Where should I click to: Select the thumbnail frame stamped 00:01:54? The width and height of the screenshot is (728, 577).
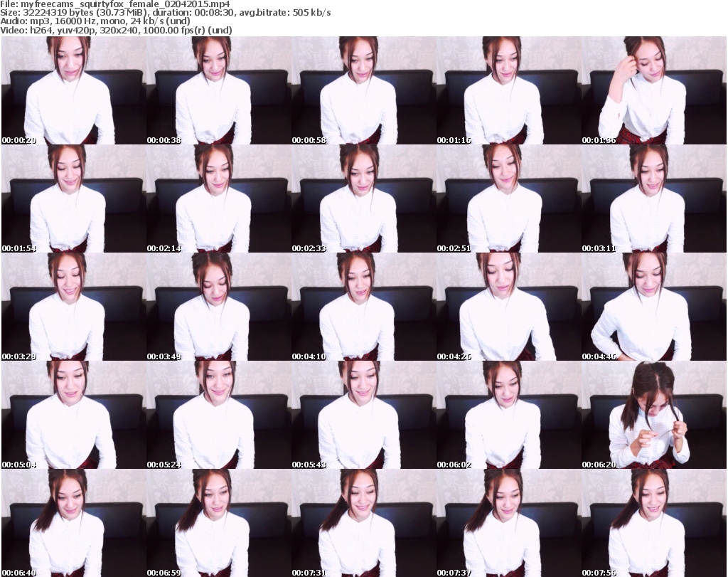pyautogui.click(x=73, y=198)
